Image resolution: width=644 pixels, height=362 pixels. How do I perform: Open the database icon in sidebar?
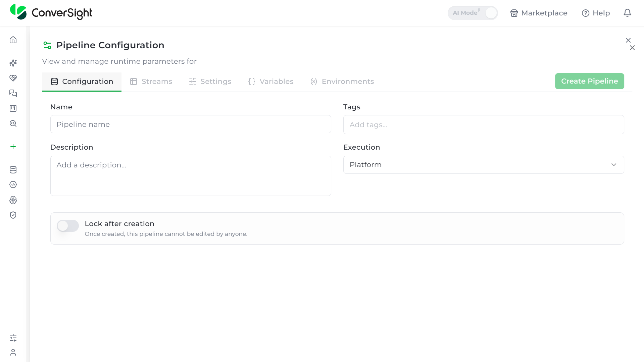pyautogui.click(x=13, y=170)
